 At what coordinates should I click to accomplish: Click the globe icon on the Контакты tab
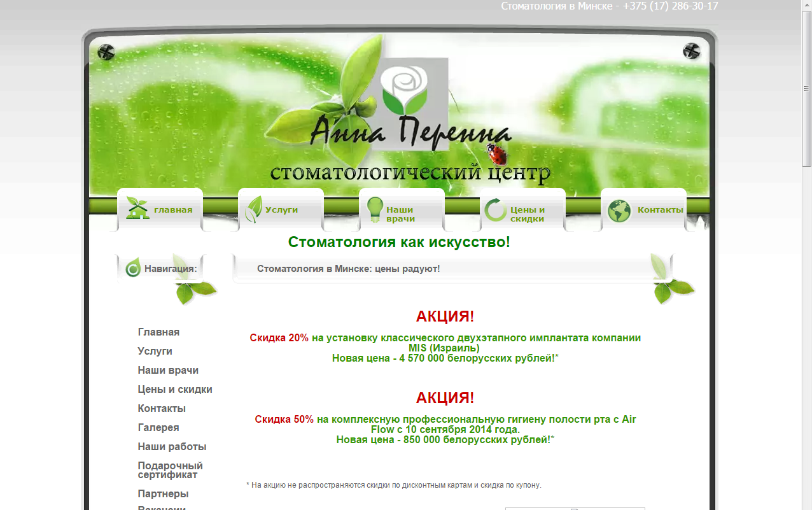coord(619,211)
